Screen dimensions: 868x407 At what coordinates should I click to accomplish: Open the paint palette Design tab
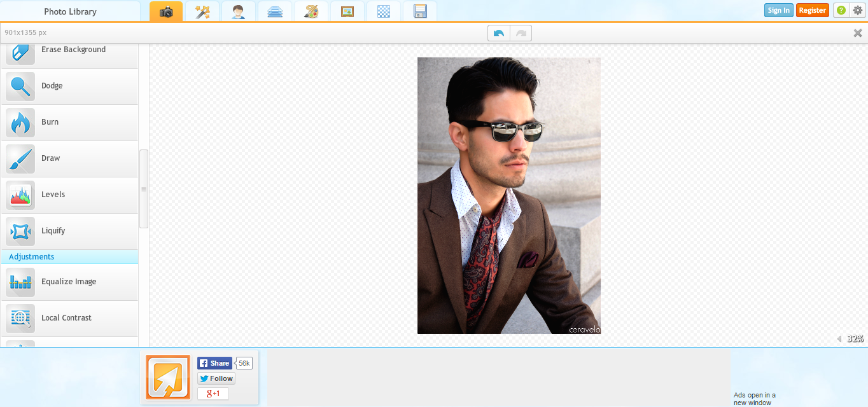coord(311,11)
